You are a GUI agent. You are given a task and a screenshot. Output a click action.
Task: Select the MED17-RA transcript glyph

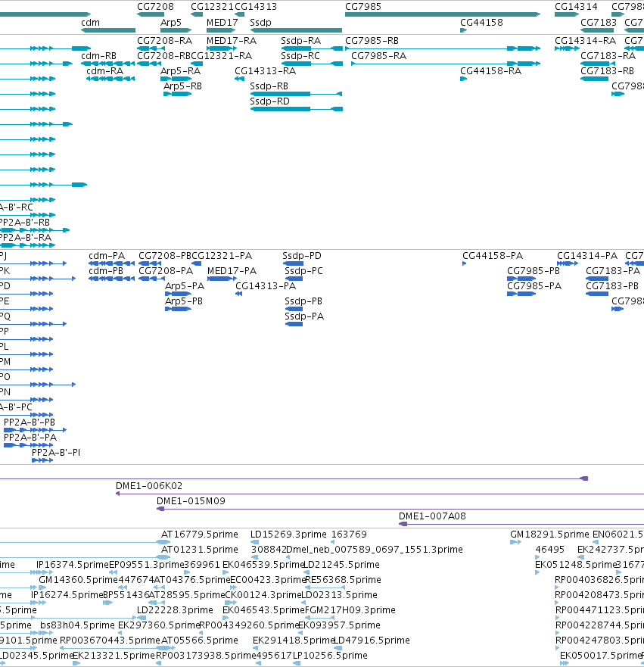[221, 48]
